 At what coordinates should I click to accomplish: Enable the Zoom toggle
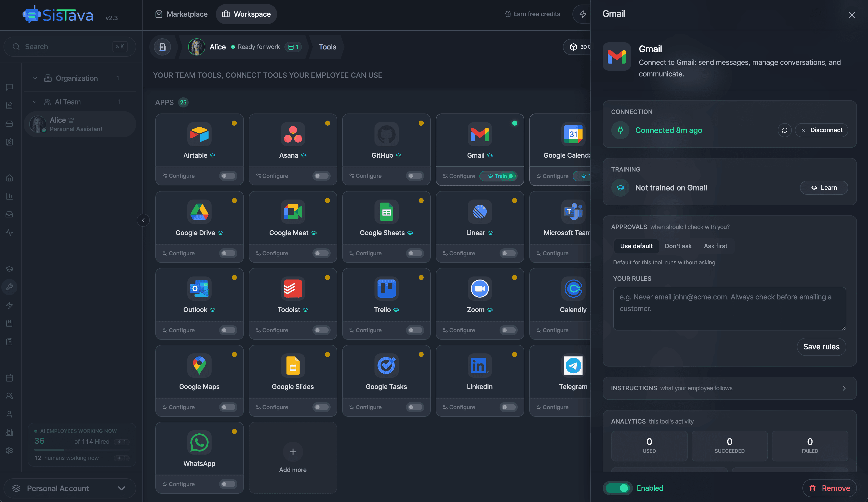(508, 330)
